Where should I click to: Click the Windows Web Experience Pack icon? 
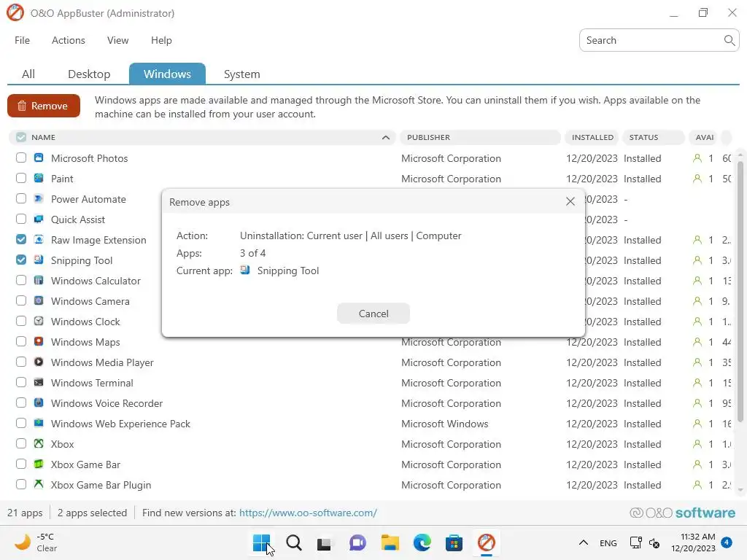39,424
